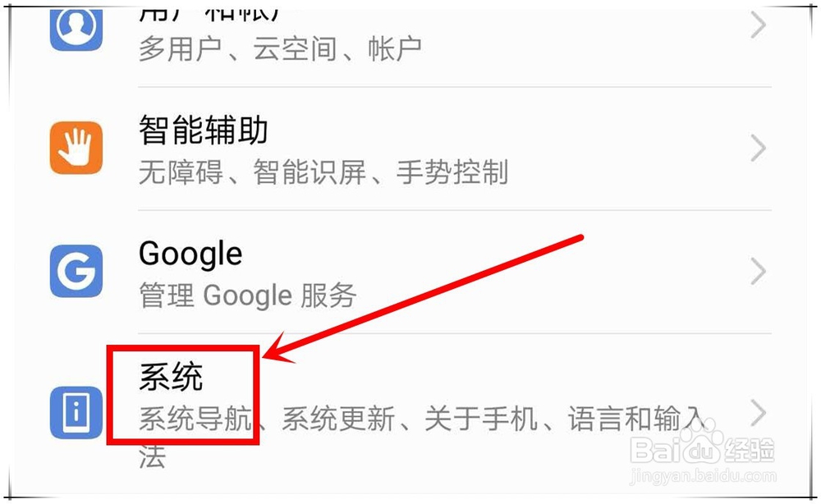Click the Baidu paw logo watermark
The width and height of the screenshot is (821, 504).
(702, 441)
